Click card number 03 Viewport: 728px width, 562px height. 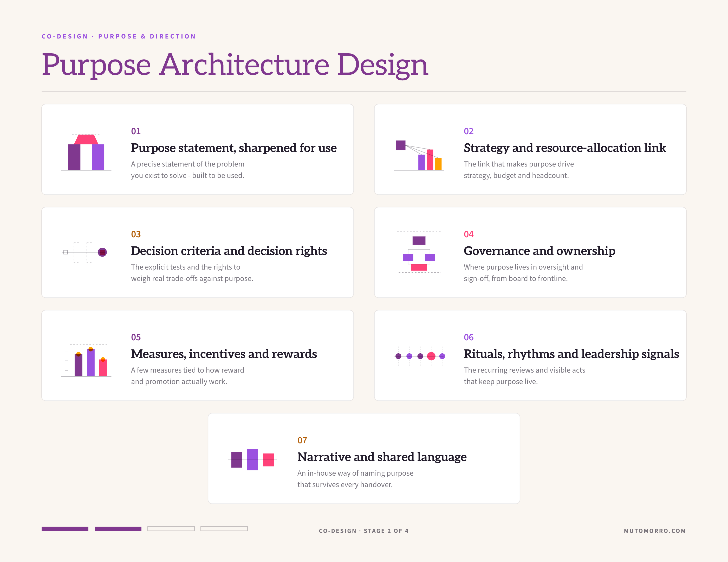pyautogui.click(x=136, y=234)
